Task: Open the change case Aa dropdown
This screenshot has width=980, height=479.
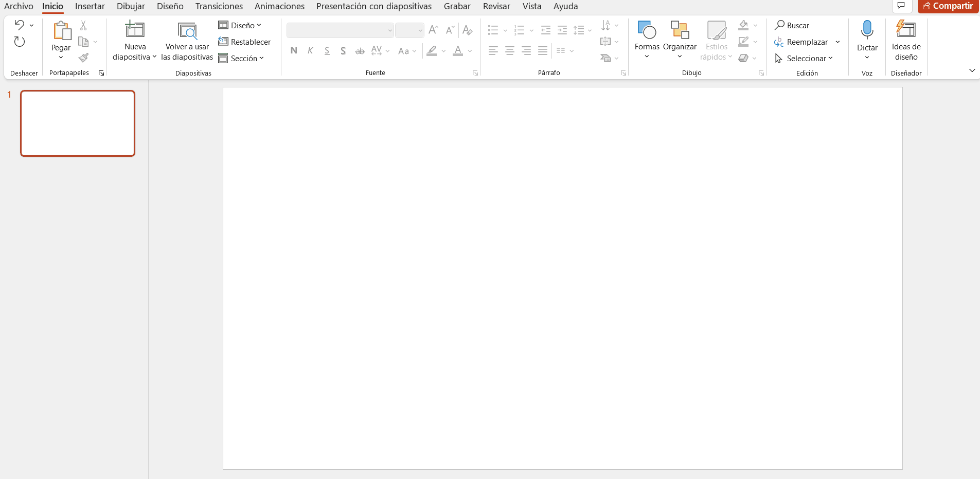Action: (407, 51)
